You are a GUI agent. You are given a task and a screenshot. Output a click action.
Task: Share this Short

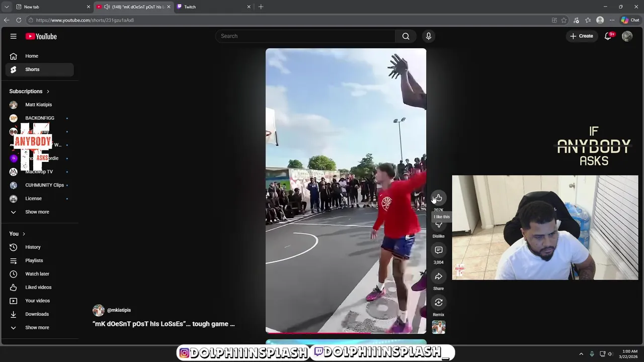coord(438,277)
